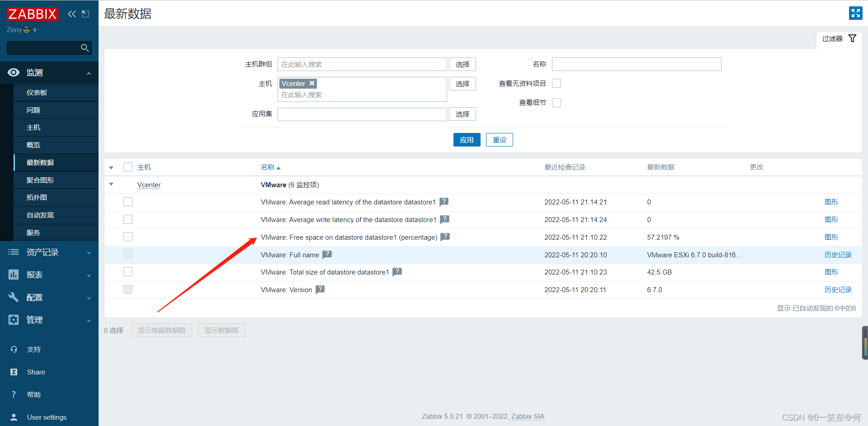The image size is (868, 426).
Task: Open Dashboard menu item
Action: coord(56,92)
